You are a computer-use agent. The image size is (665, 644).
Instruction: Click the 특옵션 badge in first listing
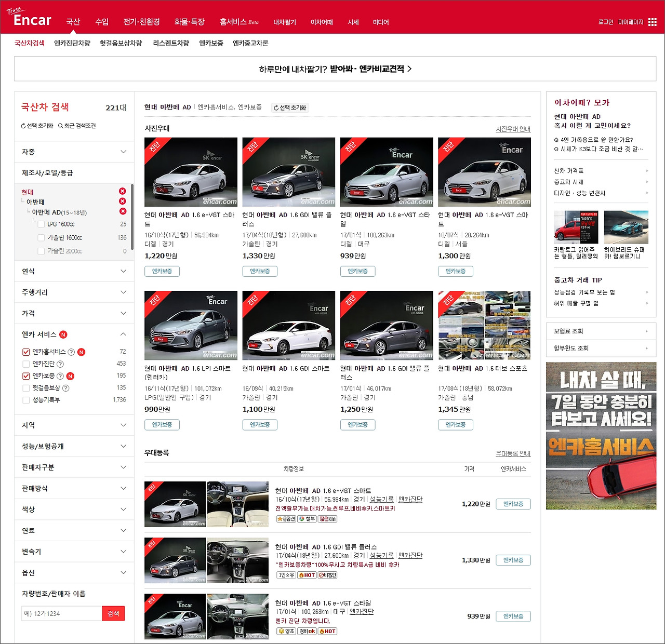pyautogui.click(x=286, y=519)
